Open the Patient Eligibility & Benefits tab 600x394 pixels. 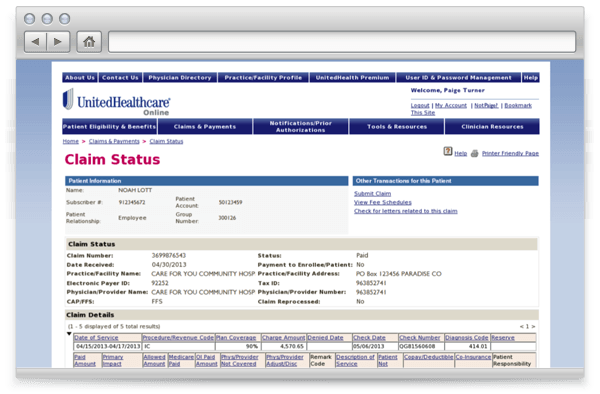[x=109, y=127]
